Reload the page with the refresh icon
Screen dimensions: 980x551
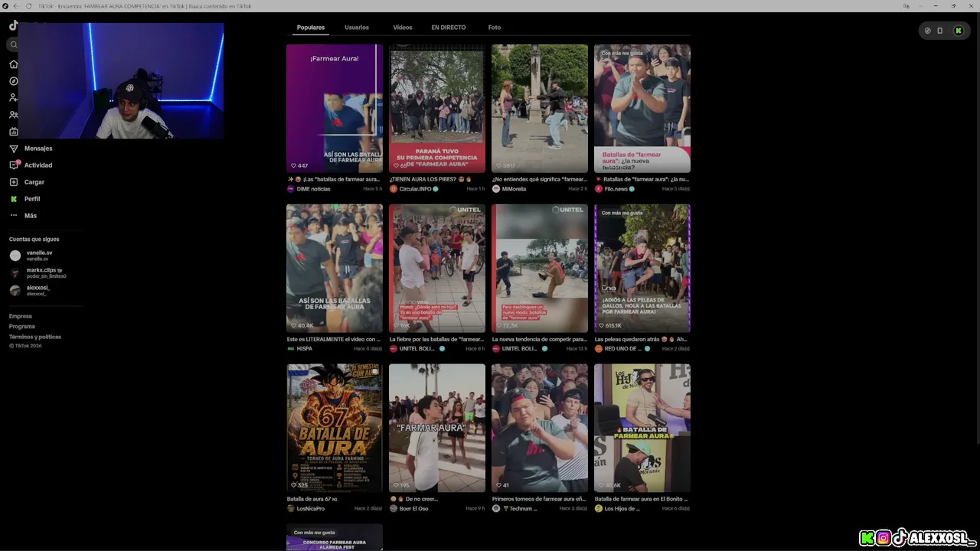point(29,6)
